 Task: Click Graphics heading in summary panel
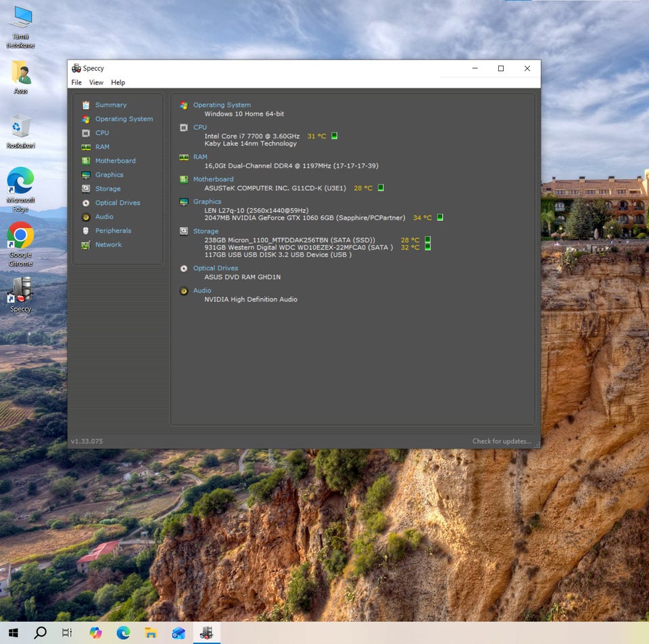point(207,201)
